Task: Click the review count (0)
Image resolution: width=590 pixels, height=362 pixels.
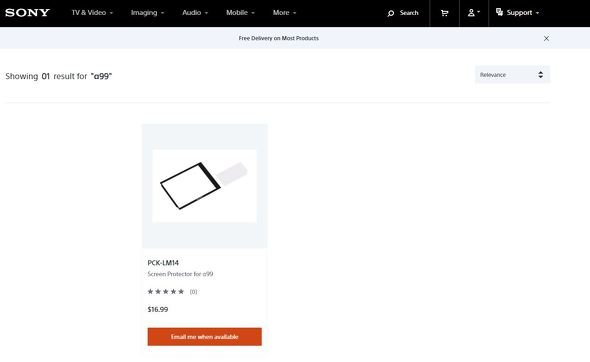Action: 193,292
